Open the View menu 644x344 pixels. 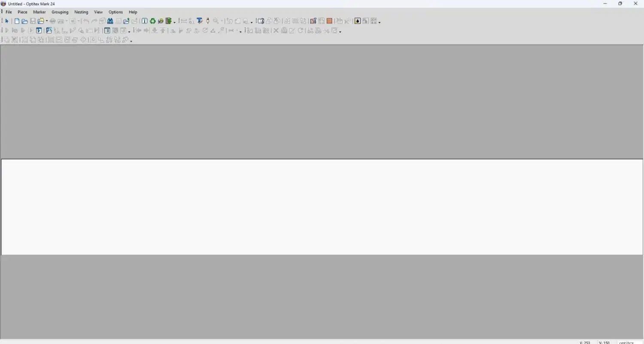click(98, 12)
